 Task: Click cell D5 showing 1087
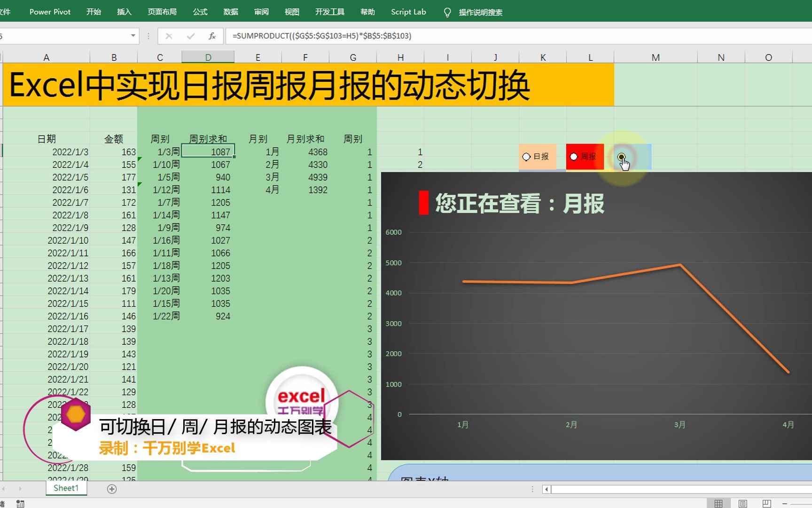[208, 151]
